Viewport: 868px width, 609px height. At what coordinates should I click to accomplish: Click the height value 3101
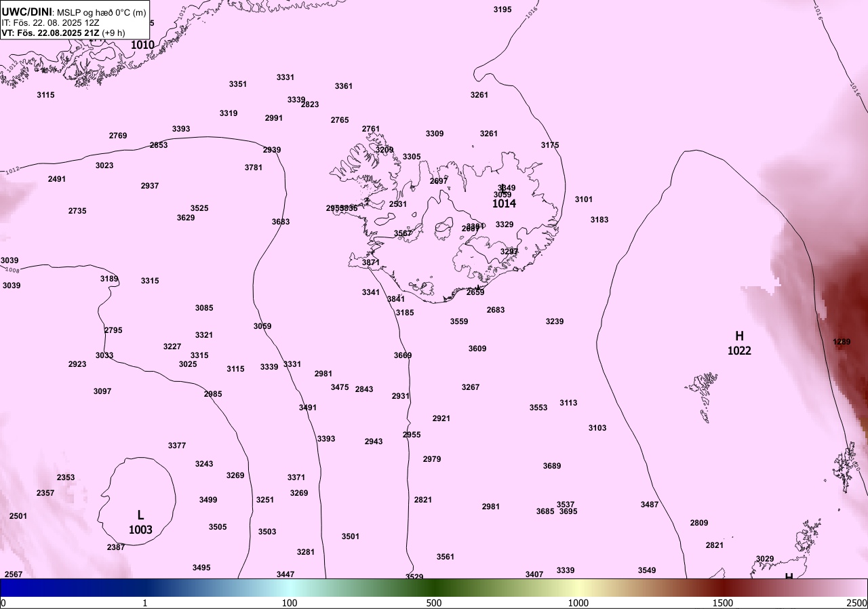coord(584,199)
